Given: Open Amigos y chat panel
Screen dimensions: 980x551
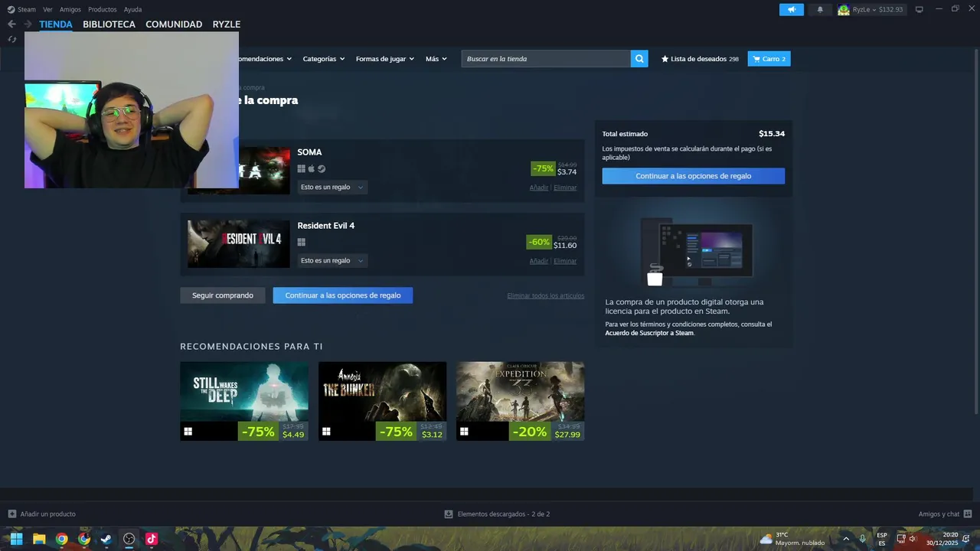Looking at the screenshot, I should [x=945, y=514].
